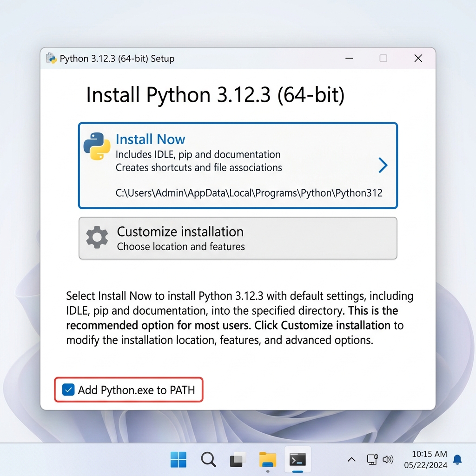Screen dimensions: 476x476
Task: Open the notification bell
Action: click(x=457, y=460)
